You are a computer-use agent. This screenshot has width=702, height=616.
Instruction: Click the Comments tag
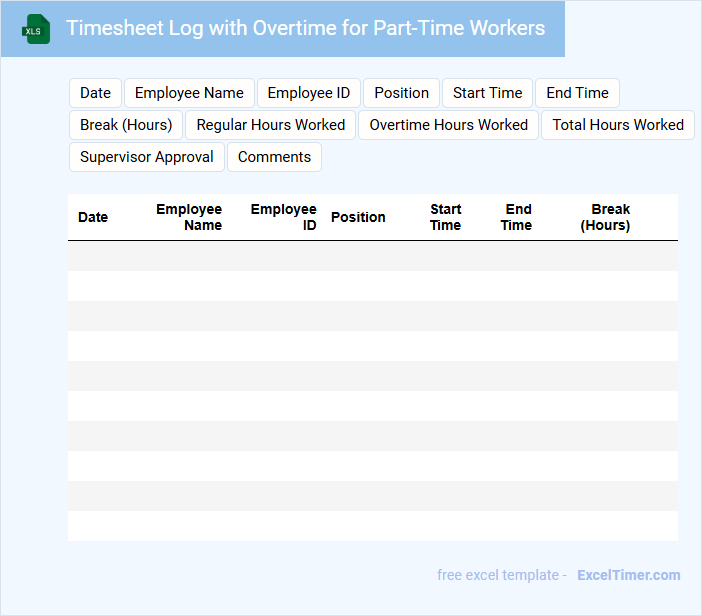(274, 157)
